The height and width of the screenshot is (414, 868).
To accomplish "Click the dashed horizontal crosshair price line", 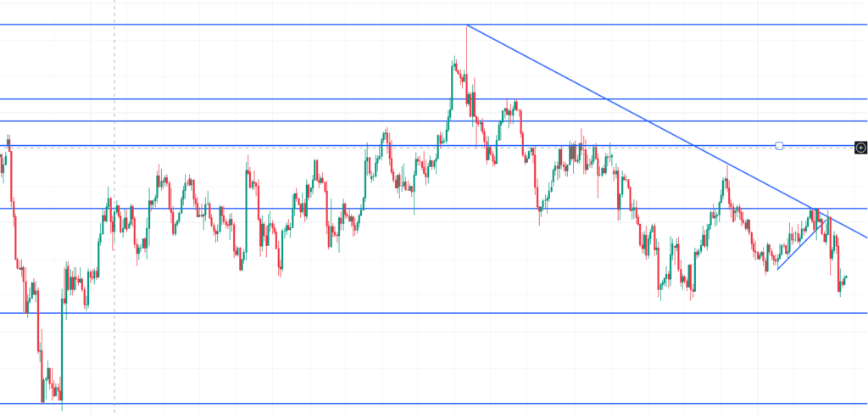I will pyautogui.click(x=254, y=147).
